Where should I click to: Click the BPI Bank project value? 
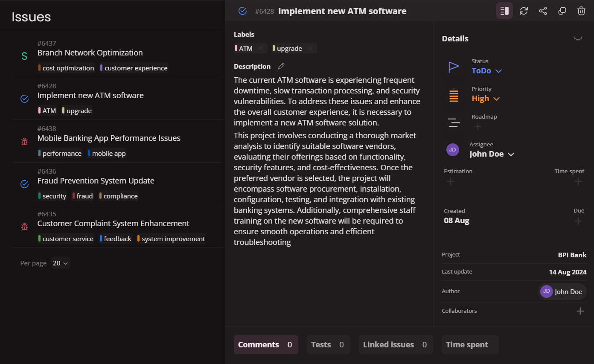572,255
